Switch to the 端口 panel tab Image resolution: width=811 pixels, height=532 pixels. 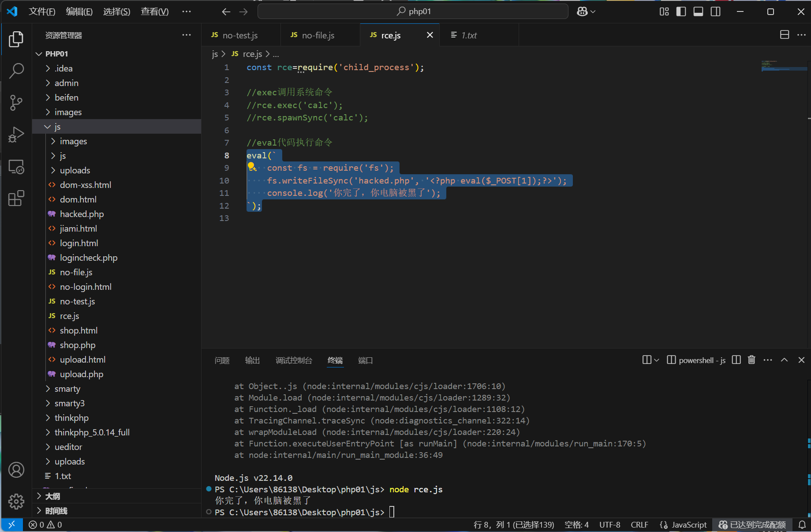click(x=366, y=360)
